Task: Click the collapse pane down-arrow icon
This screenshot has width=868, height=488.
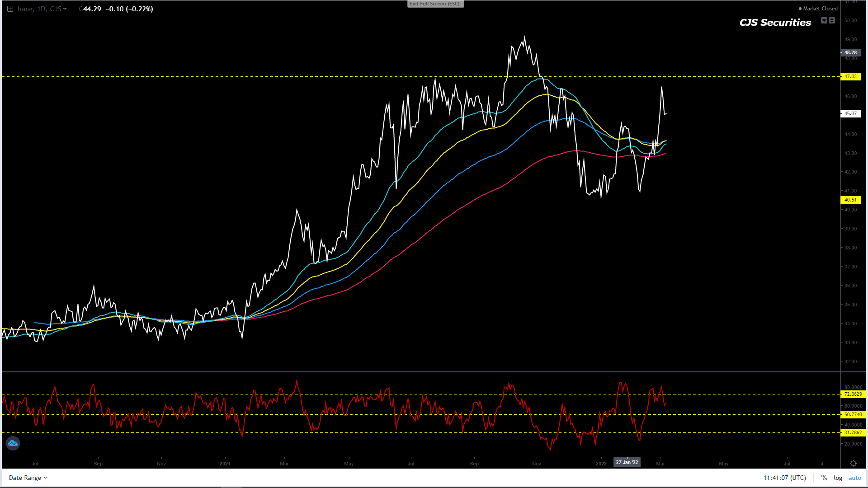Action: tap(824, 20)
